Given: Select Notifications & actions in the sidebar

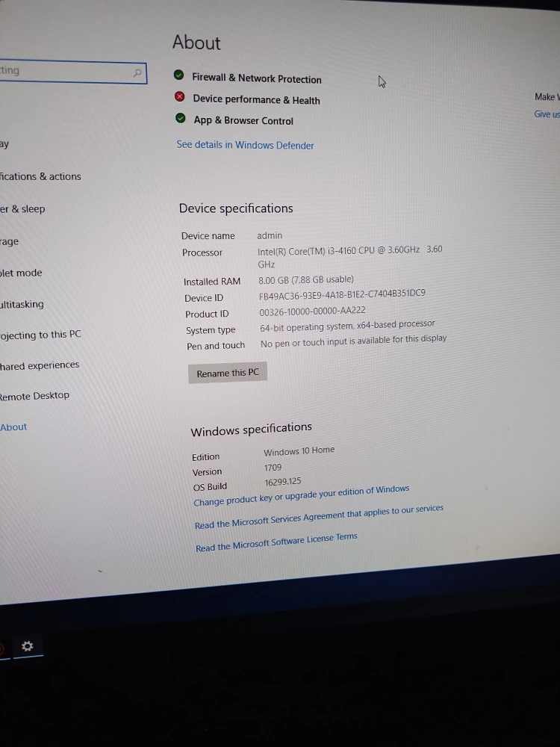Looking at the screenshot, I should click(x=40, y=176).
